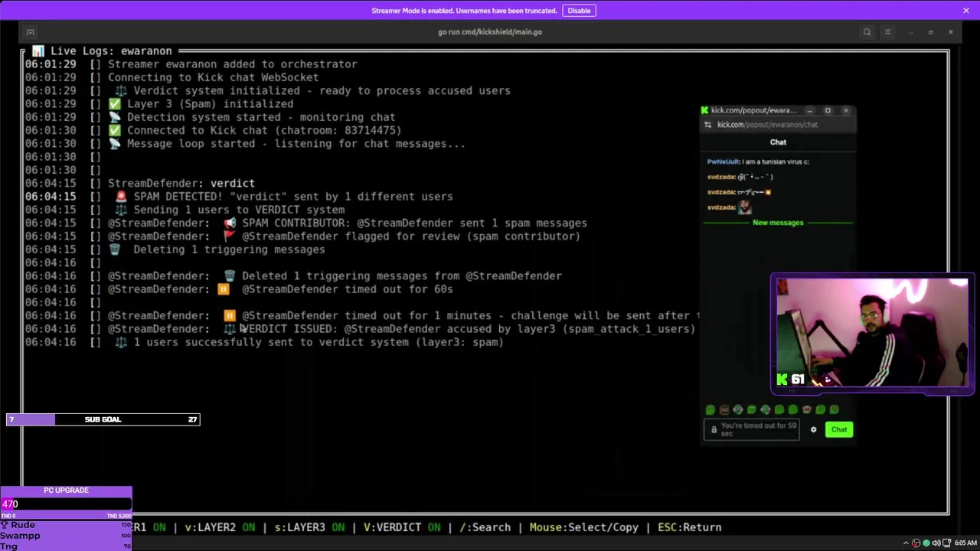Open chat settings gear next to Chat button
This screenshot has width=980, height=551.
tap(813, 429)
